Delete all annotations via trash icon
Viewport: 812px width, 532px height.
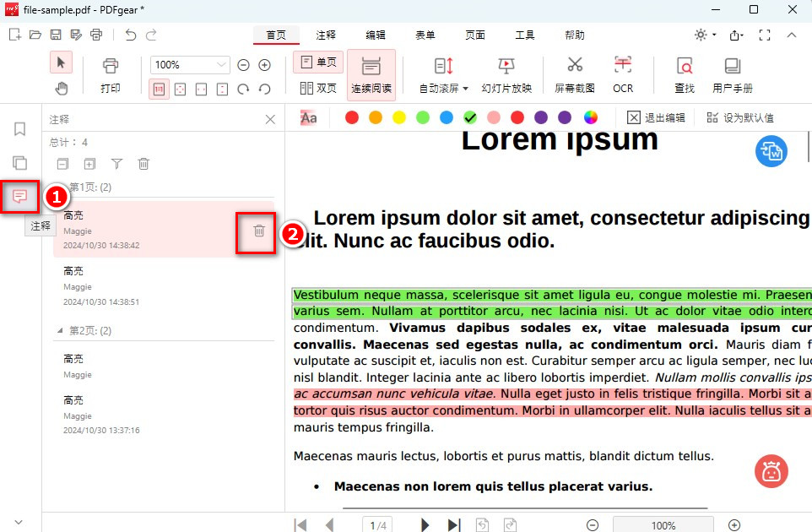coord(143,164)
